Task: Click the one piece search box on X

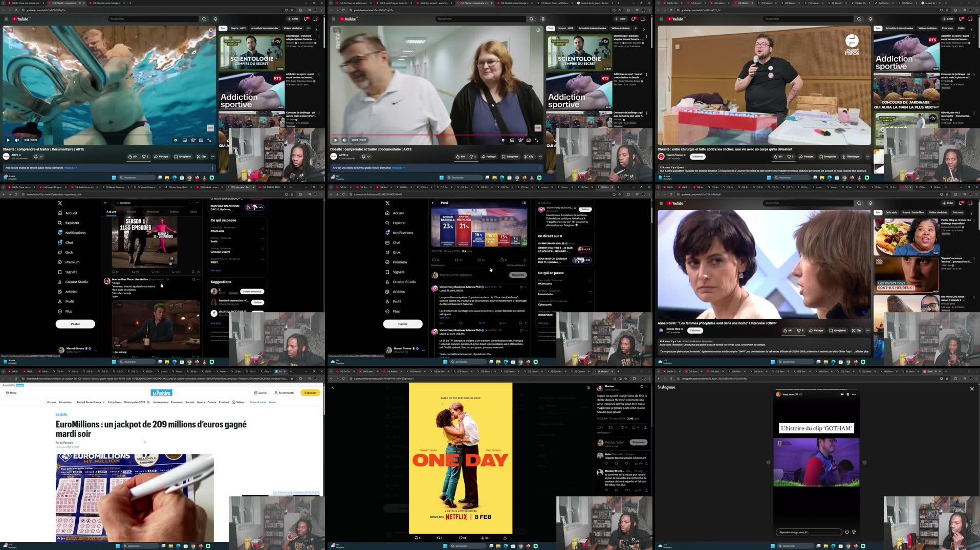Action: coord(154,203)
